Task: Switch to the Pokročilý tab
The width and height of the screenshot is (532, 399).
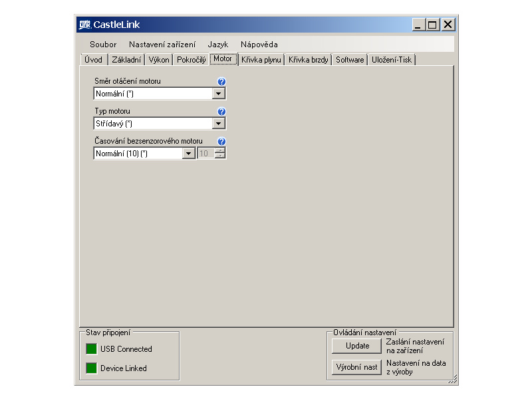Action: 192,60
